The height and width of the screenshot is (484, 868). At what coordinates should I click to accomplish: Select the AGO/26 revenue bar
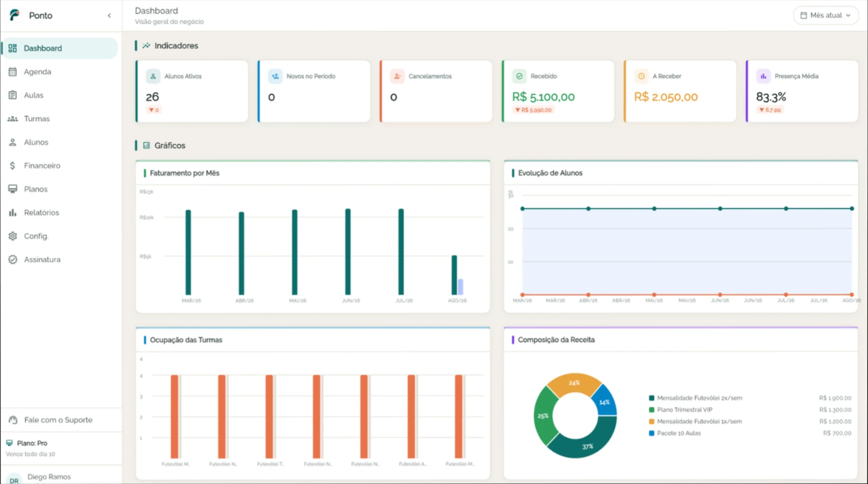pos(454,275)
